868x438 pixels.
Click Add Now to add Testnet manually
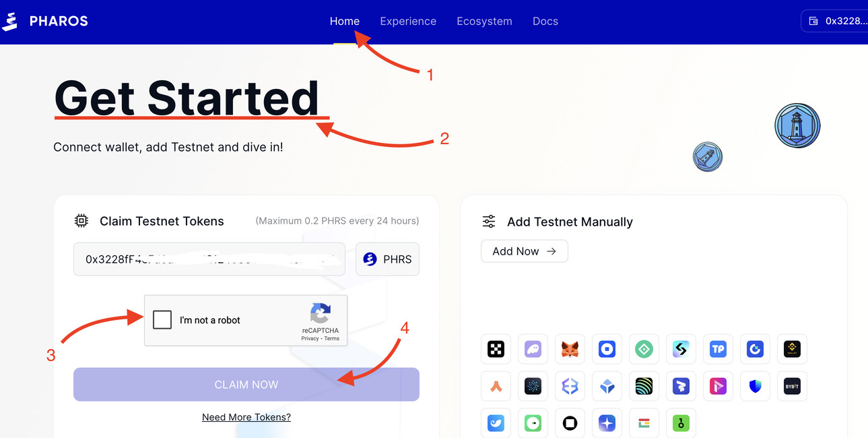(x=524, y=251)
